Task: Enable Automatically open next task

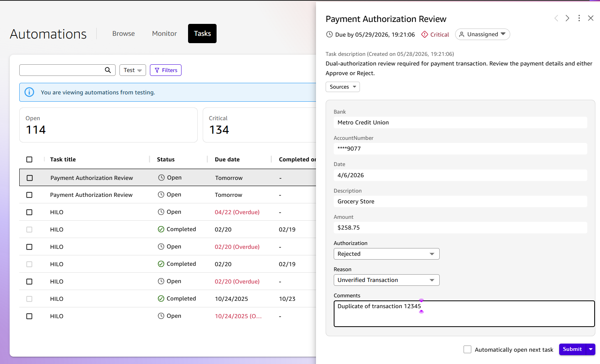Action: point(467,349)
